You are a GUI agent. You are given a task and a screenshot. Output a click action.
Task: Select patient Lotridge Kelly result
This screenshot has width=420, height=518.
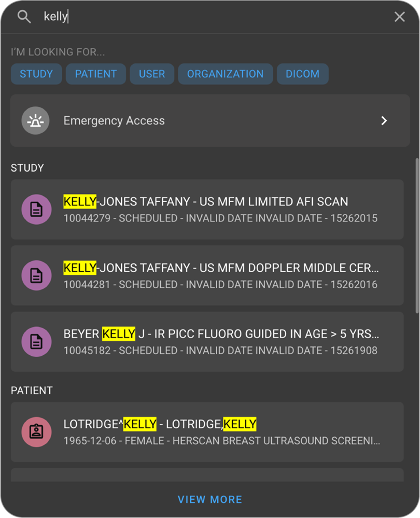pyautogui.click(x=218, y=432)
